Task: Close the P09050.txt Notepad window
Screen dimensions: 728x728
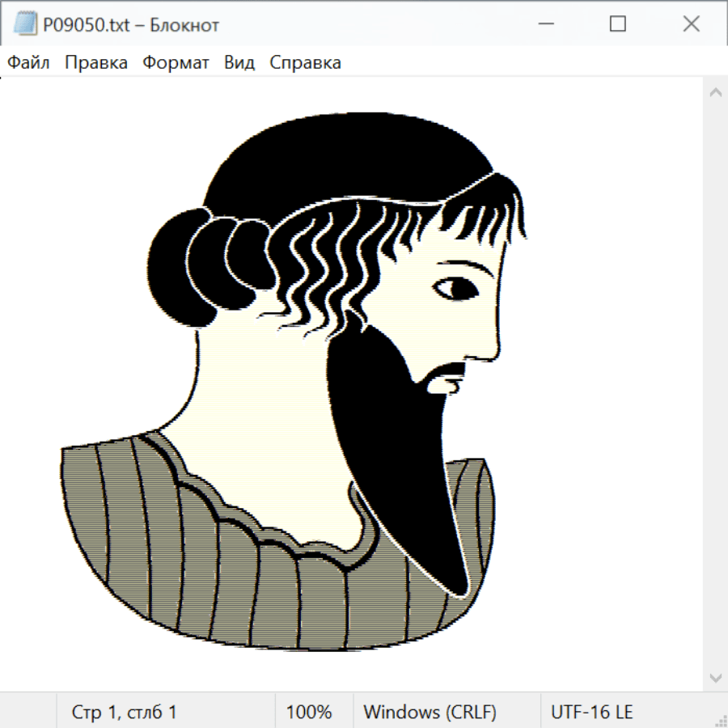Action: [x=691, y=24]
